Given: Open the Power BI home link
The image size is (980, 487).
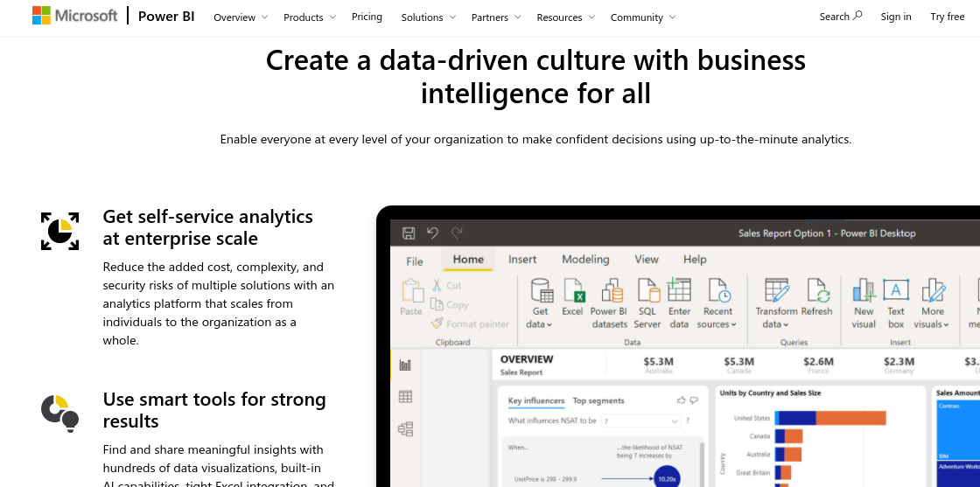Looking at the screenshot, I should [166, 17].
